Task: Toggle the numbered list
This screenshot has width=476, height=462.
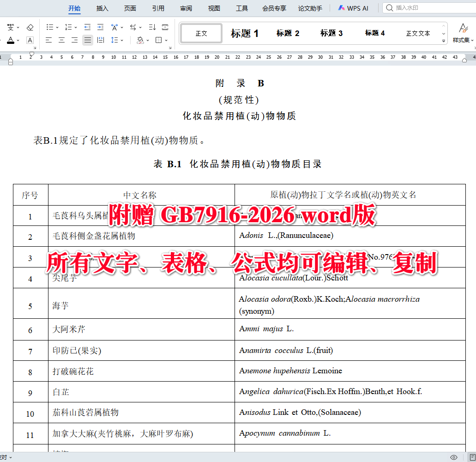Action: (68, 27)
